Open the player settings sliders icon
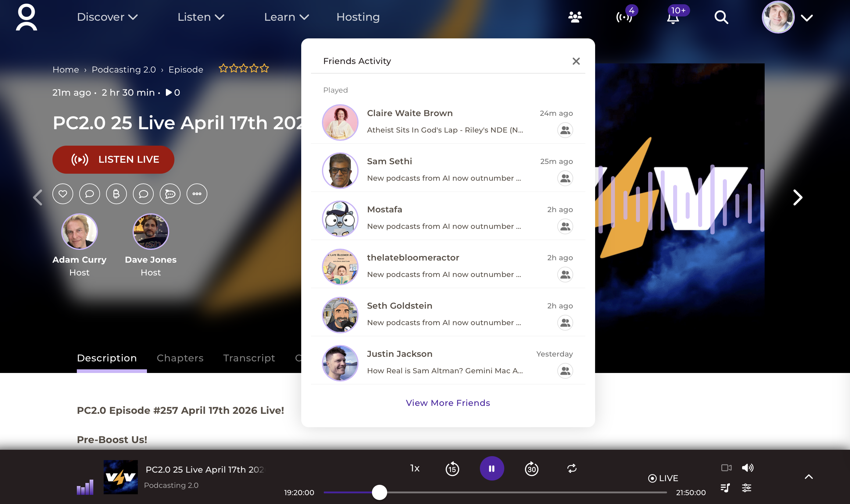The width and height of the screenshot is (850, 504). (747, 488)
